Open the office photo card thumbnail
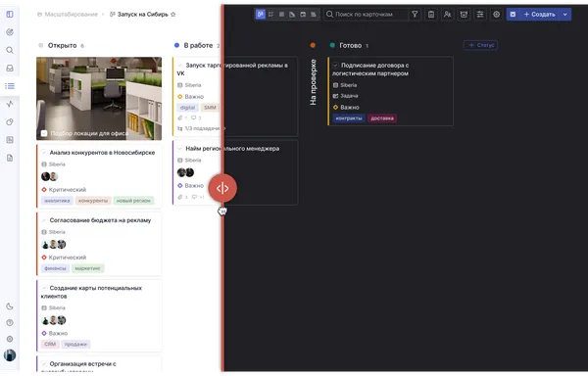 99,99
